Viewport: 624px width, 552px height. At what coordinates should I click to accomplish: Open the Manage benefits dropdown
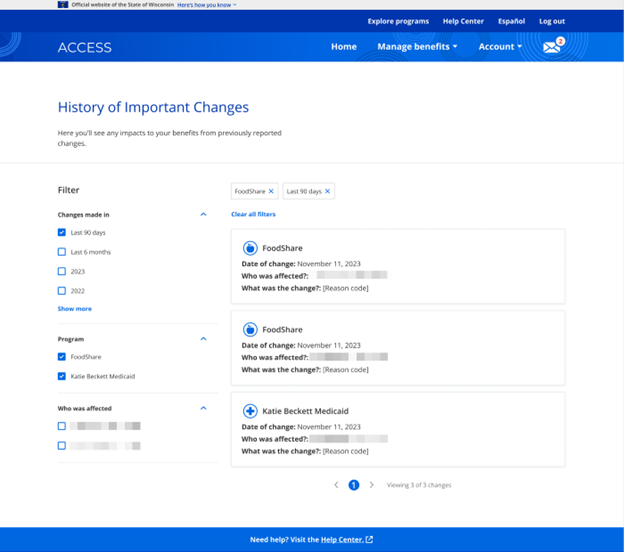417,47
